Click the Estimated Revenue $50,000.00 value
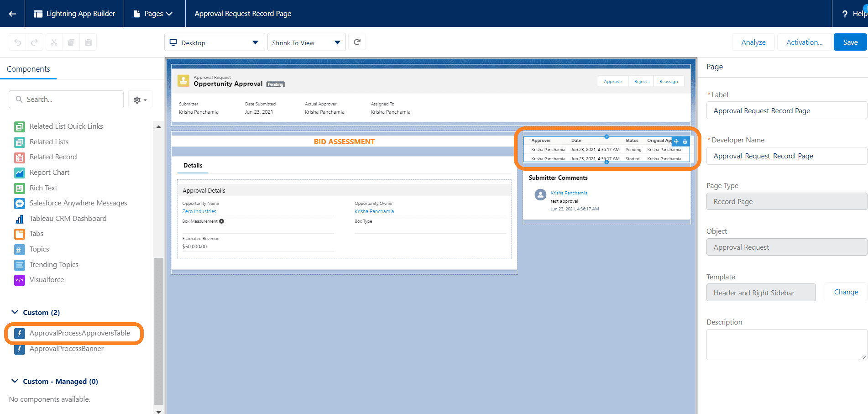The height and width of the screenshot is (414, 868). pos(194,246)
